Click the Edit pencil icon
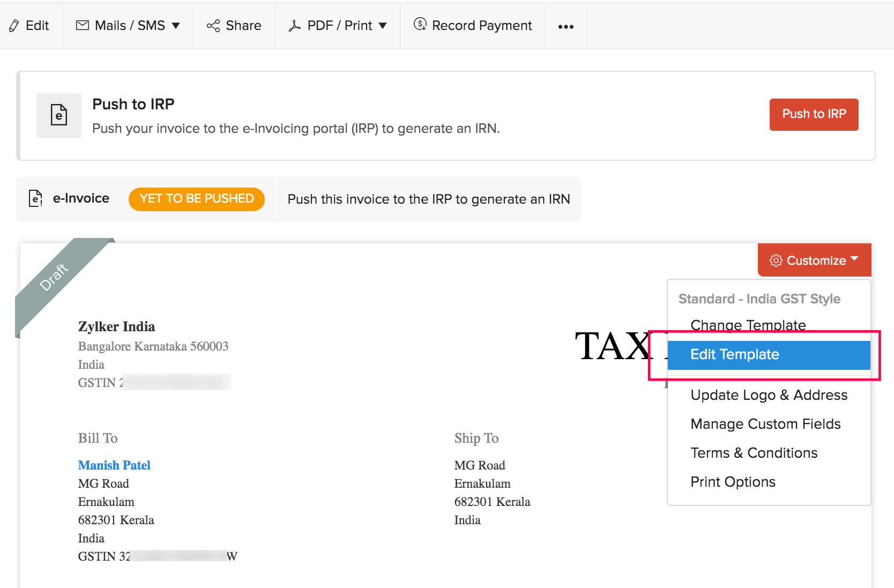The width and height of the screenshot is (894, 588). pyautogui.click(x=14, y=26)
